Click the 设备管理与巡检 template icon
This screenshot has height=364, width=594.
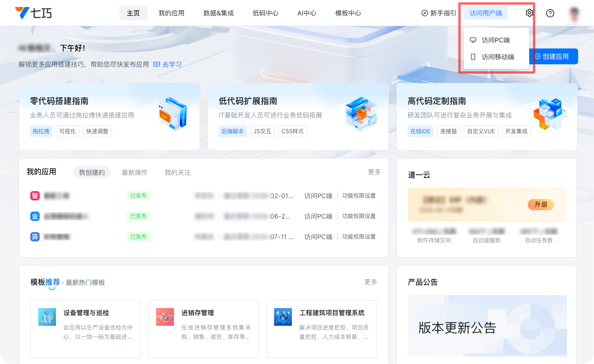[x=47, y=317]
